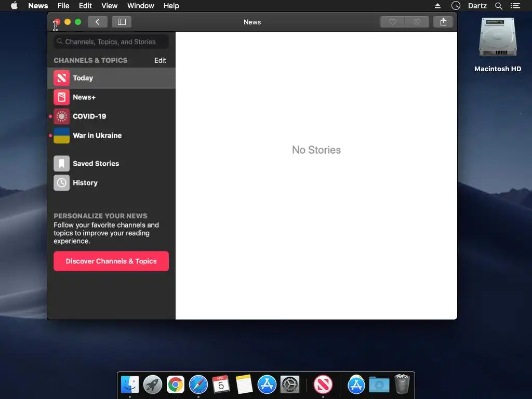Click the back arrow toolbar button

pyautogui.click(x=97, y=22)
